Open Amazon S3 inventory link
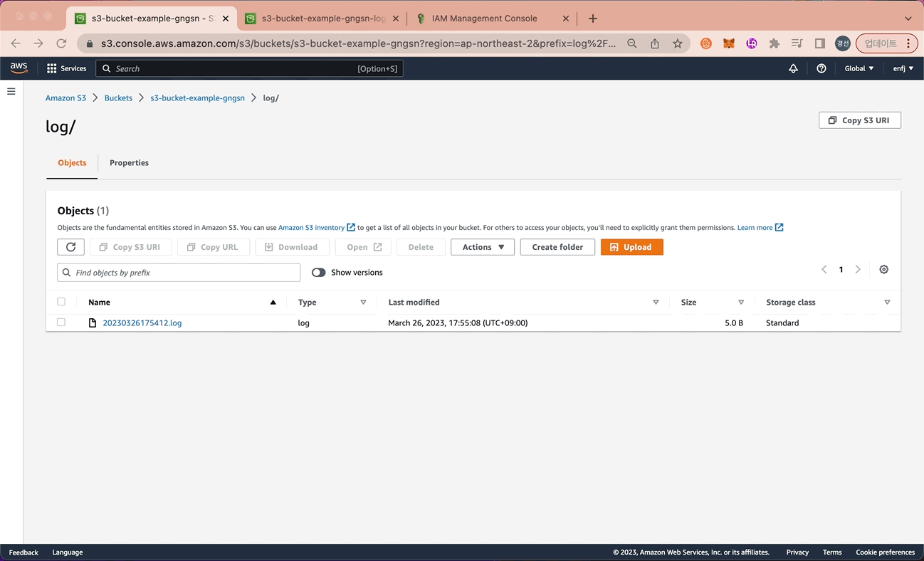 [316, 228]
